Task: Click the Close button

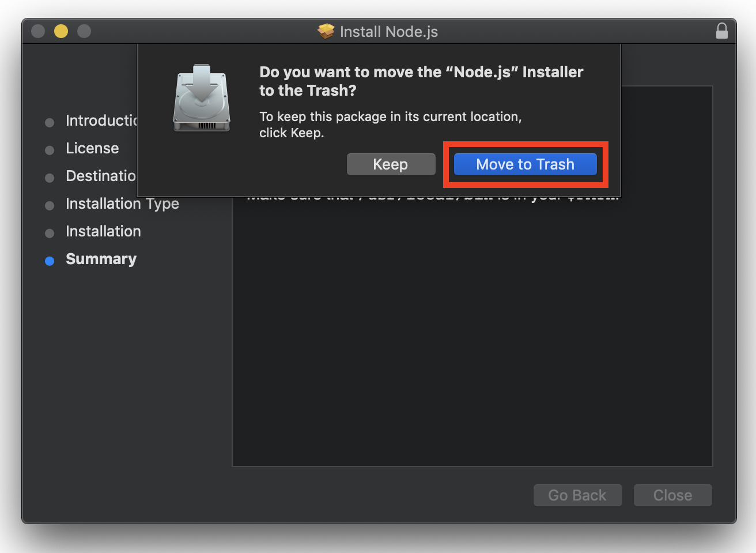Action: point(672,495)
